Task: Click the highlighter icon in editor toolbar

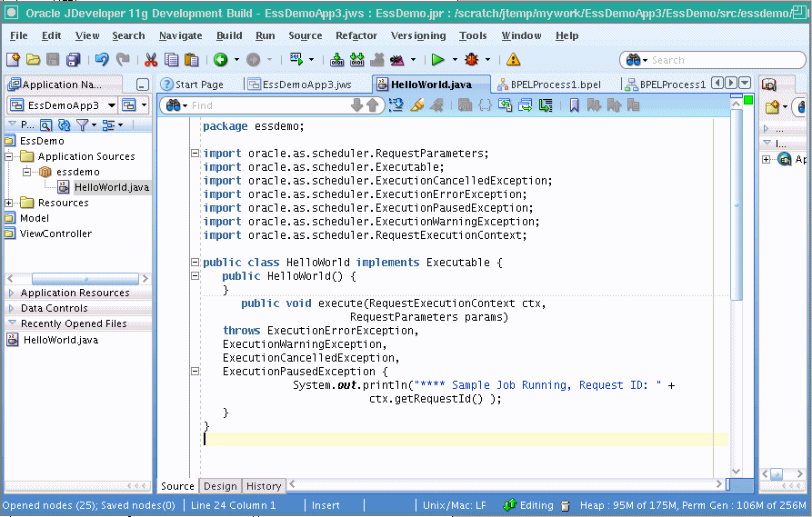Action: (x=416, y=105)
